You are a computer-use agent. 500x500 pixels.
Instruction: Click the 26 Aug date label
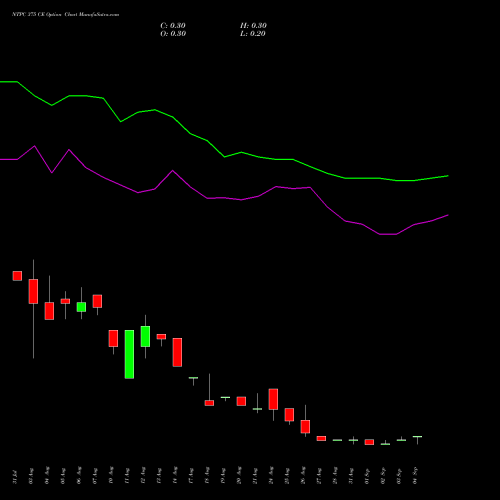(303, 476)
